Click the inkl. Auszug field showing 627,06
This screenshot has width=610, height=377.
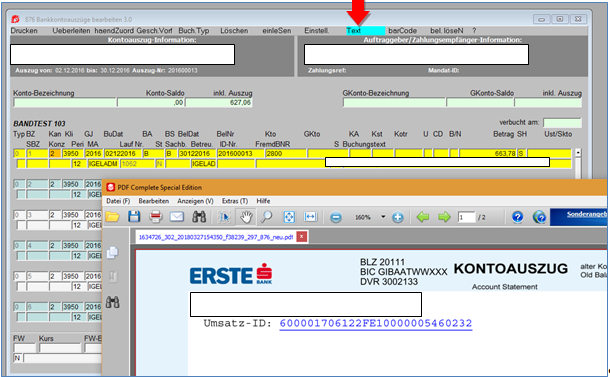point(219,102)
